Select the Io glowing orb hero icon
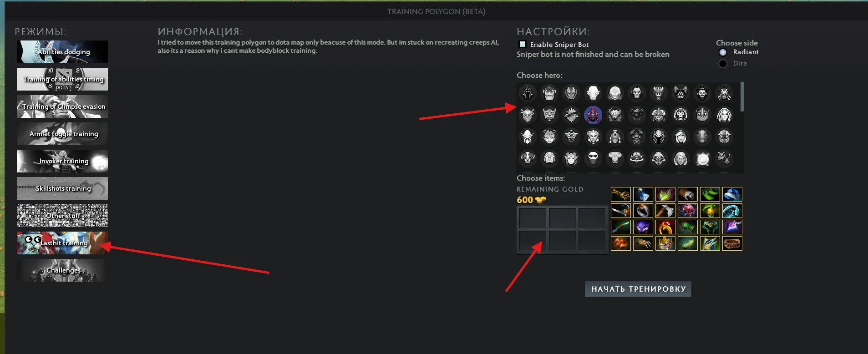 tap(702, 158)
